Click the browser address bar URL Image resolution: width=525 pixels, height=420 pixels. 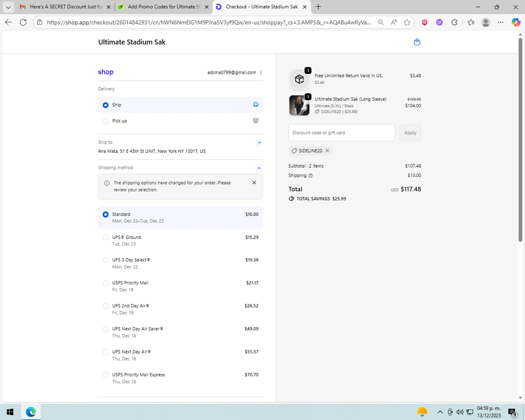pos(209,22)
